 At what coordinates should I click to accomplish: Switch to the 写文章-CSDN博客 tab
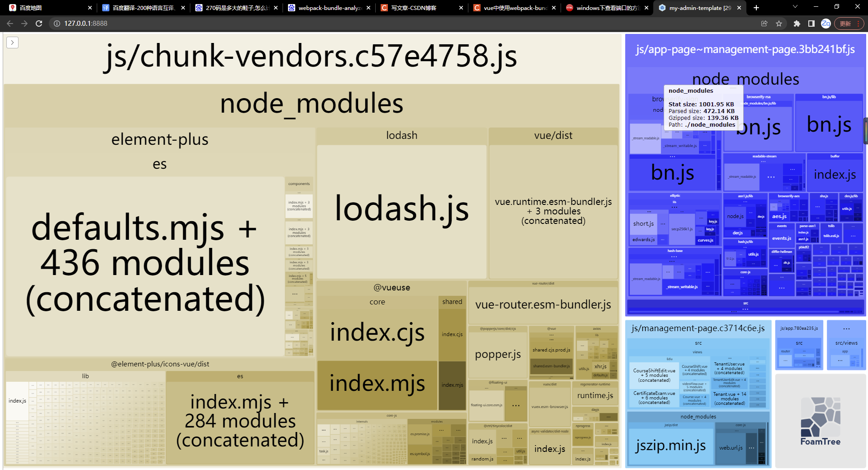421,8
